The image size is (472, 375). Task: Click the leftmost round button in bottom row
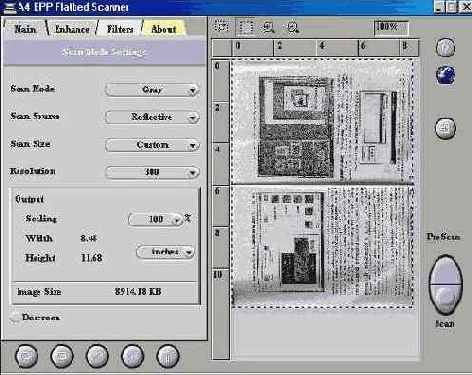tap(27, 356)
